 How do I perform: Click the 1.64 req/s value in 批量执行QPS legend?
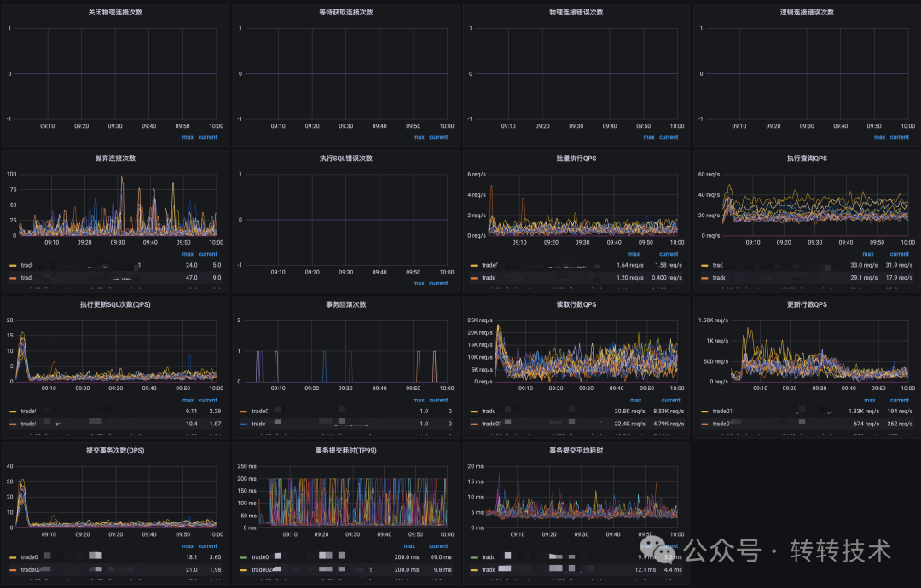629,265
